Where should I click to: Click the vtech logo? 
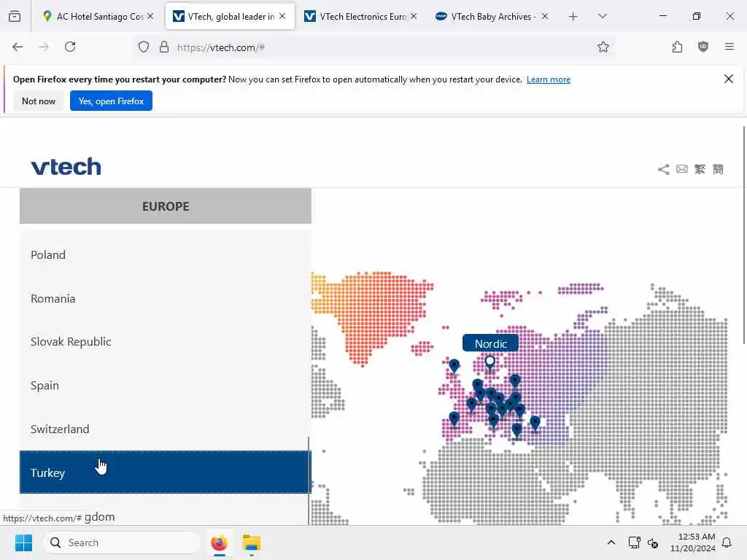(66, 167)
